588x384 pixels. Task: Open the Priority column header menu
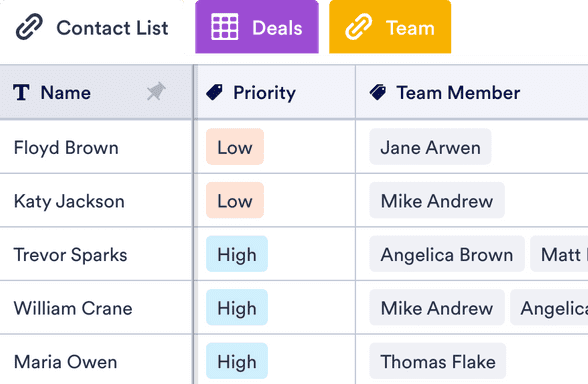point(276,92)
